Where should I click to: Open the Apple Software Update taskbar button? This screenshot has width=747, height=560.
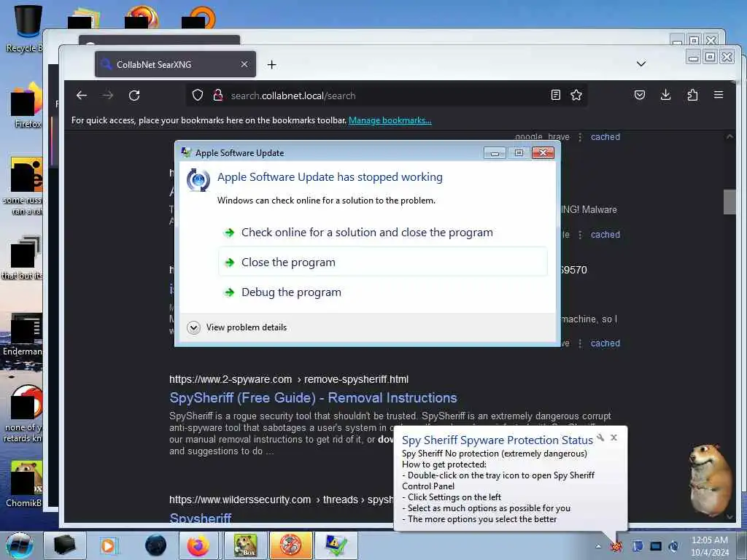pos(336,545)
